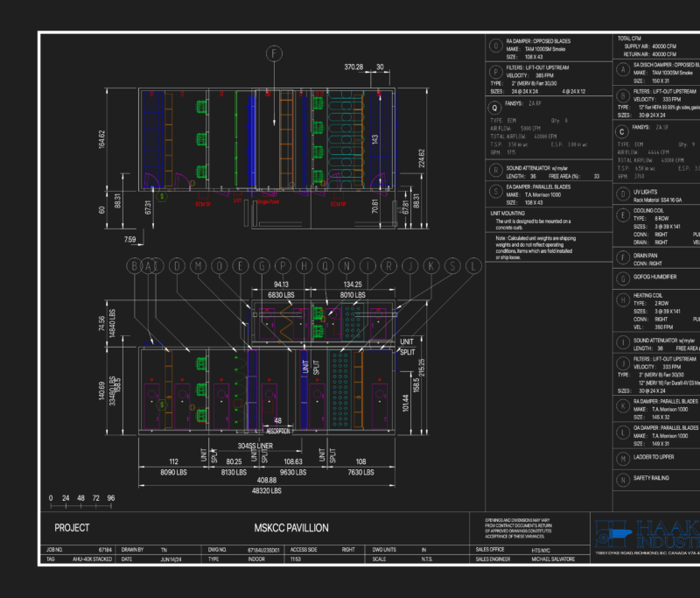Click the 134.25 dimension
700x598 pixels.
(353, 285)
